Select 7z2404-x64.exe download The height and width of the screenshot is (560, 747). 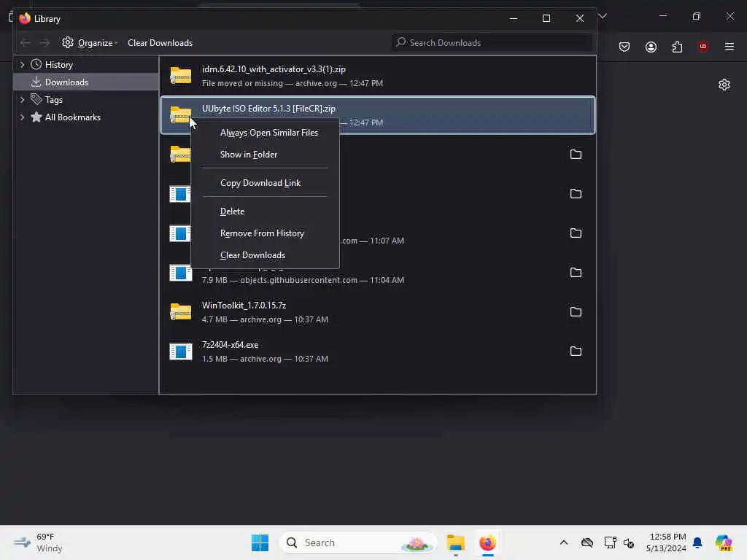coord(377,351)
